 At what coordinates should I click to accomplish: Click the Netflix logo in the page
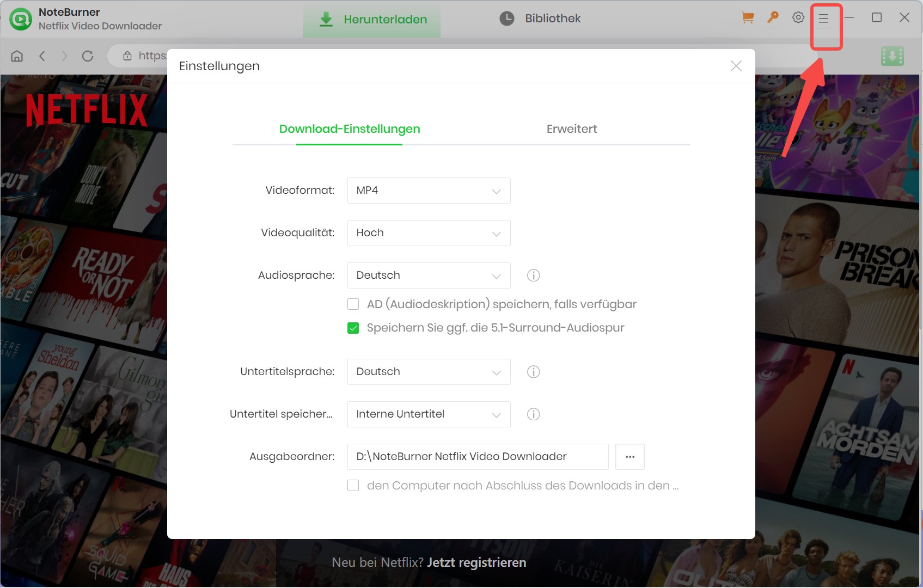(87, 110)
